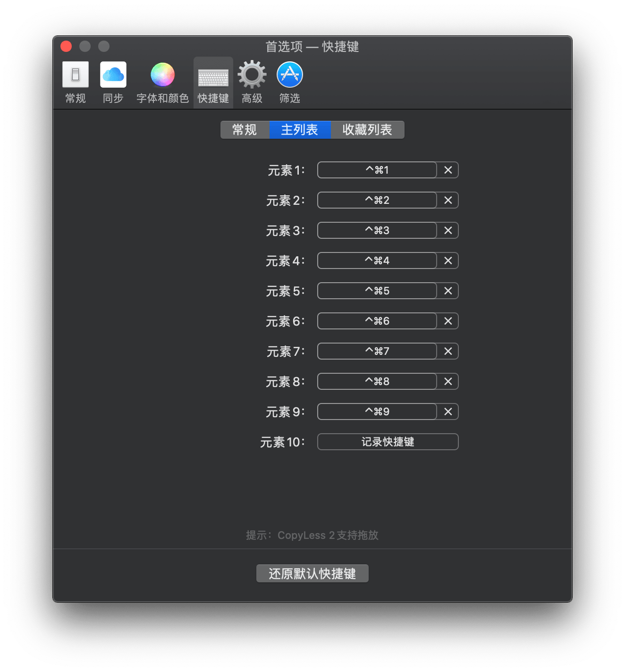The width and height of the screenshot is (625, 672).
Task: Switch to the 收藏列表 tab
Action: point(367,130)
